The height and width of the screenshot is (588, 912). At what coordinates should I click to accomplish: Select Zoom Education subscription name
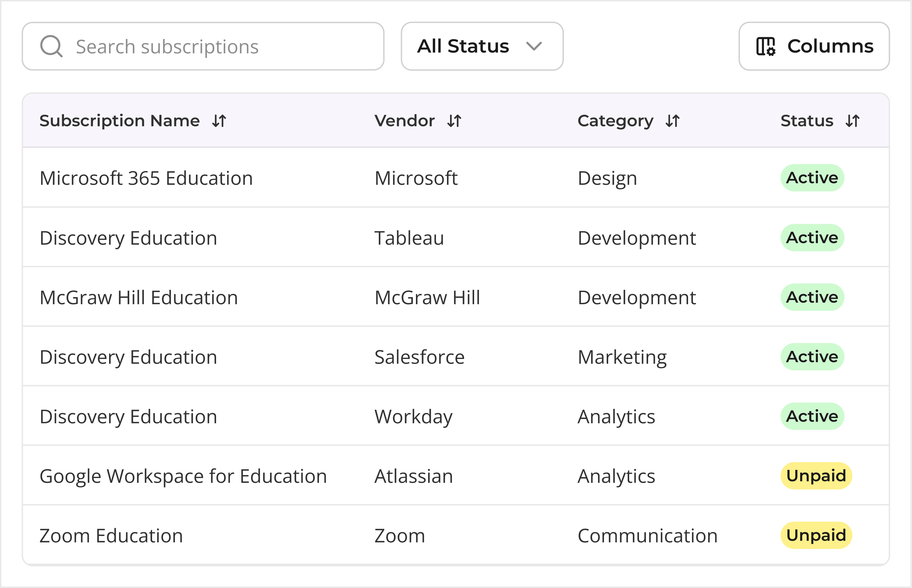tap(111, 536)
